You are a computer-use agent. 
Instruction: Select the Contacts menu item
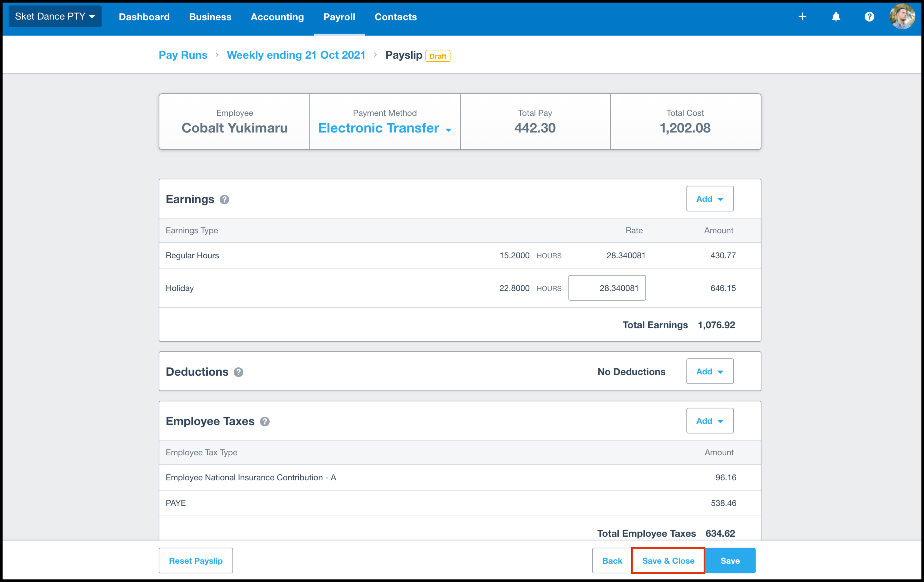tap(395, 17)
